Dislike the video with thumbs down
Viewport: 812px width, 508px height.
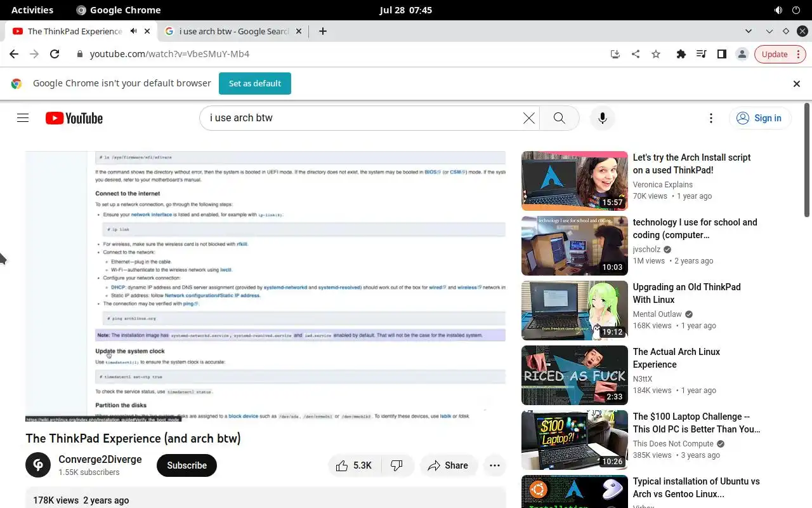point(397,465)
